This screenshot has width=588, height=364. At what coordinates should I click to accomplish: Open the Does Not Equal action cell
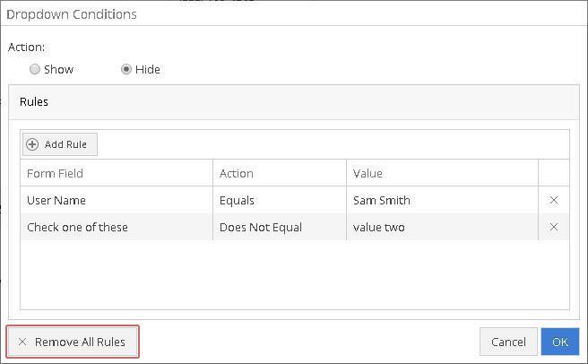280,227
